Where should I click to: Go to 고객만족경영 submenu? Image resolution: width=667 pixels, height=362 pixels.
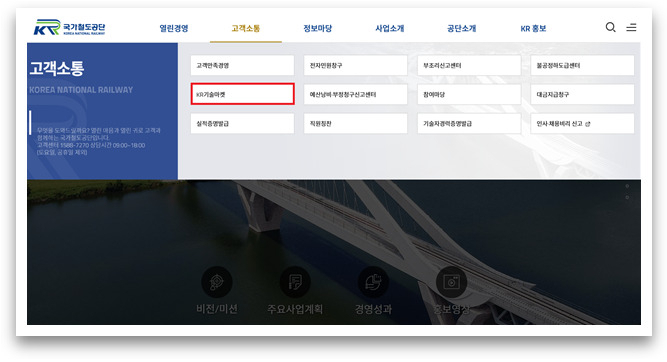click(242, 66)
